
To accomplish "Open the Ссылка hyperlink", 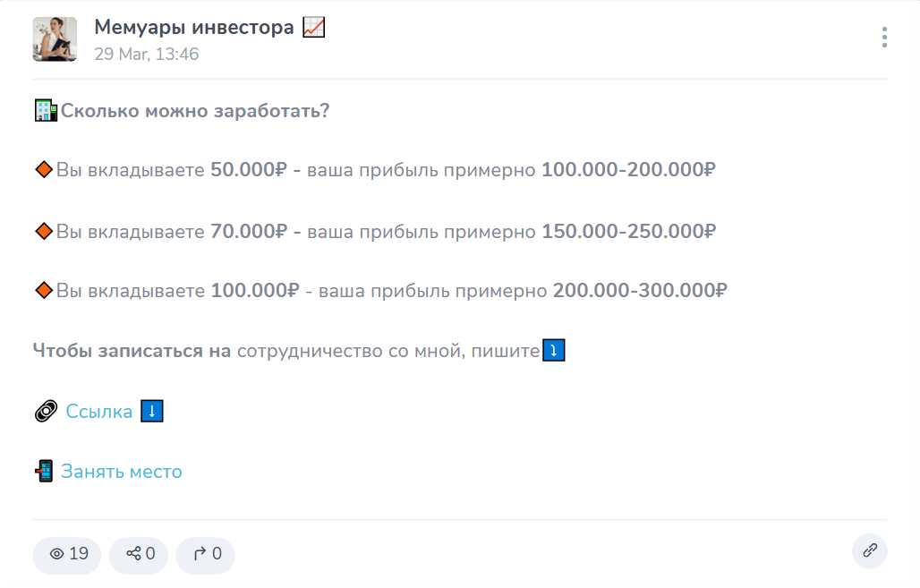I will tap(98, 411).
